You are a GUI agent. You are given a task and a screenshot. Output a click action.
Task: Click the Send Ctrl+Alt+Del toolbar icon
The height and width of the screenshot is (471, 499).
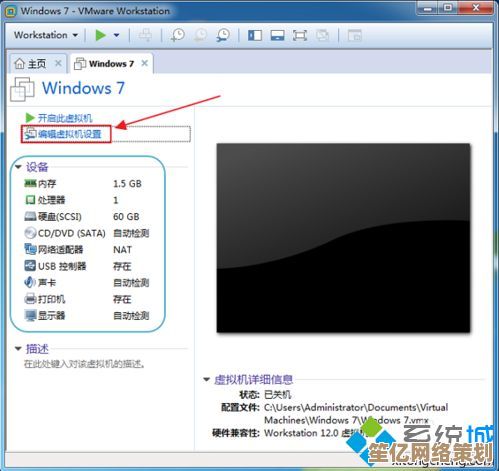pos(145,35)
